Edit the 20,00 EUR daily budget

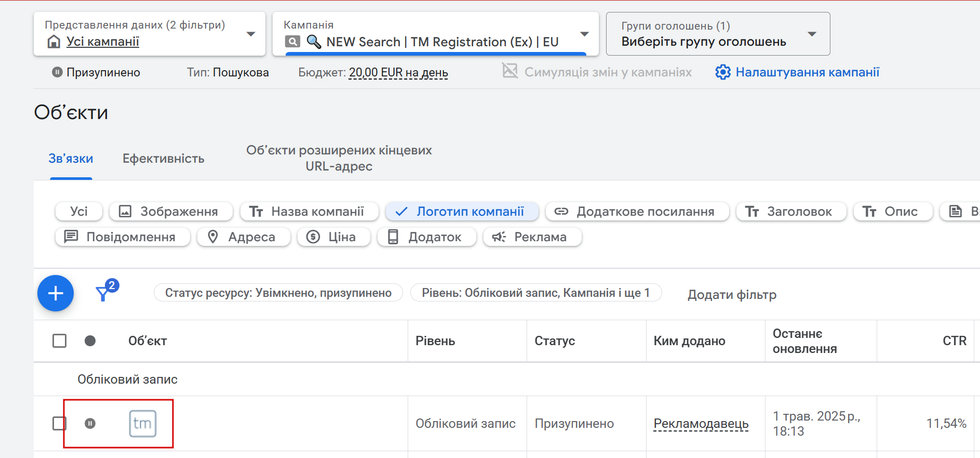coord(398,73)
